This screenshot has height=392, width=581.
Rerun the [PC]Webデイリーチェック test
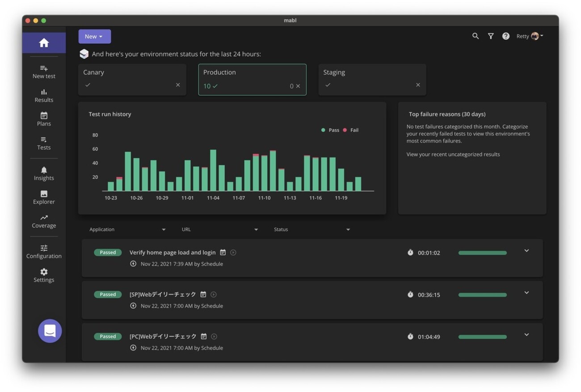(x=214, y=337)
